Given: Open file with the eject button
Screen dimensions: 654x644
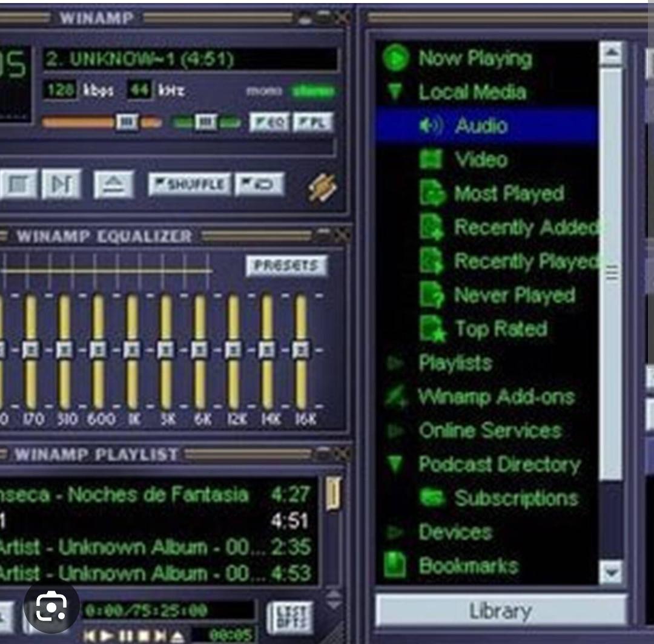Looking at the screenshot, I should coord(114,183).
